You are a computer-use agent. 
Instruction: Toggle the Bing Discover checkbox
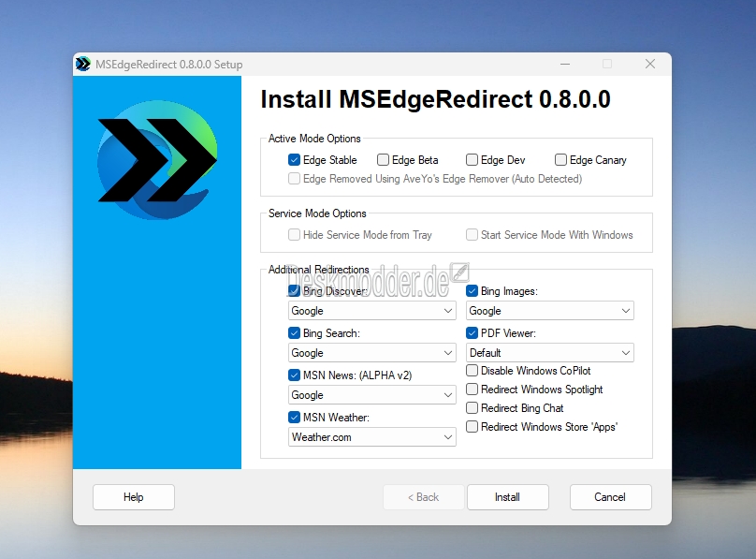(x=294, y=291)
